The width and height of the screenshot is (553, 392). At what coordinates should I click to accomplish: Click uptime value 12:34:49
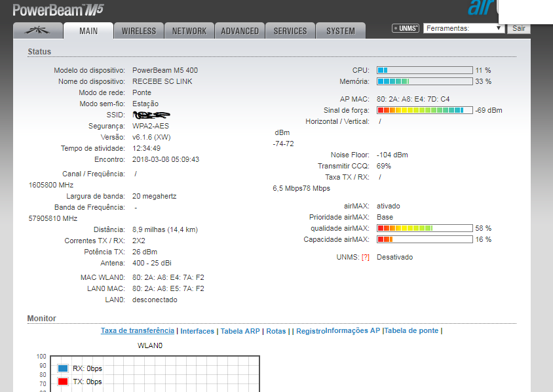click(x=146, y=148)
